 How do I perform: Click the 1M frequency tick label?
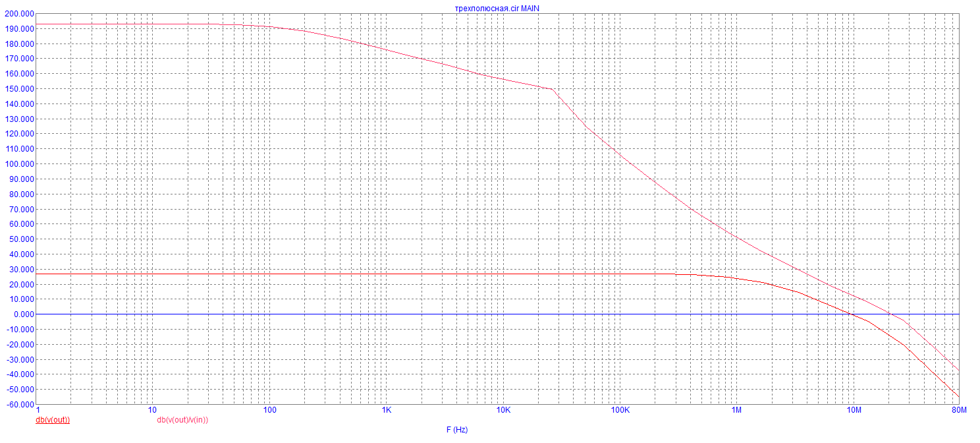point(737,411)
